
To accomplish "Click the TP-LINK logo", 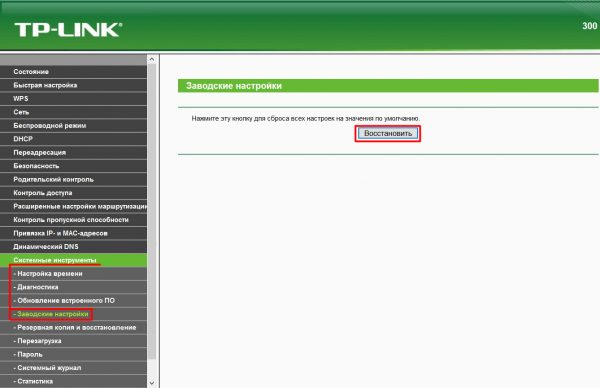I will pyautogui.click(x=68, y=29).
